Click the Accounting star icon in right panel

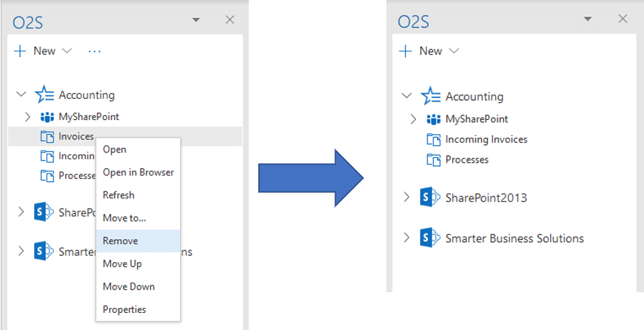point(431,96)
